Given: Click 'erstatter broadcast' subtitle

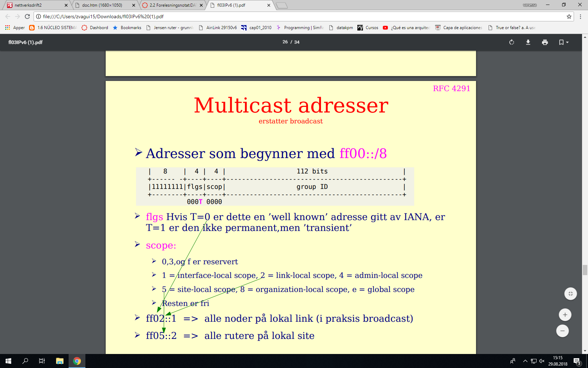Looking at the screenshot, I should 291,121.
